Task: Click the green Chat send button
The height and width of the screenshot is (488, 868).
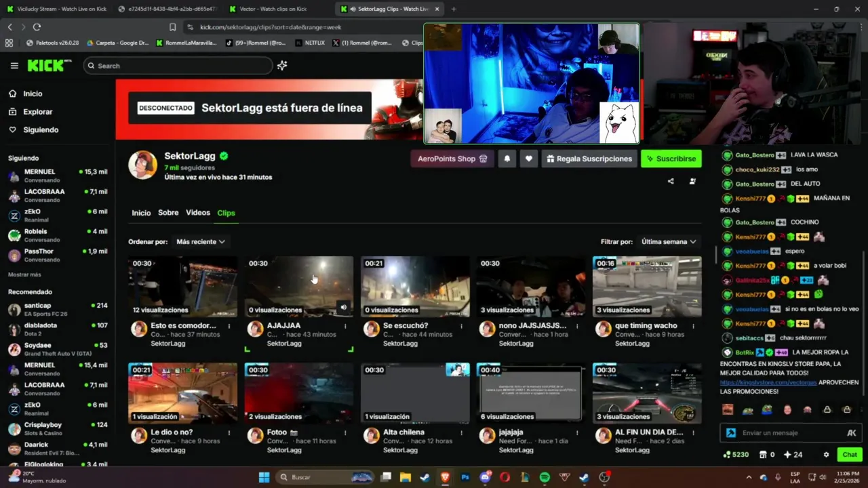Action: pyautogui.click(x=850, y=455)
